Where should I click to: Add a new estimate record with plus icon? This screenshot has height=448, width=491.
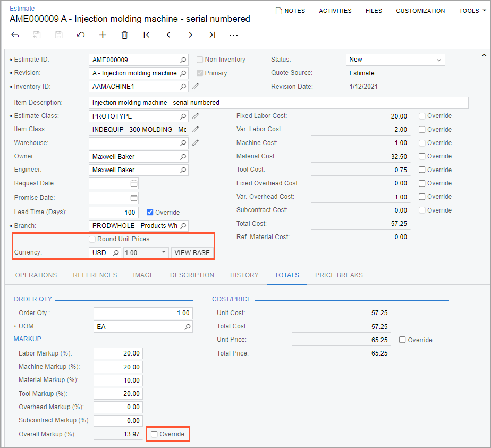coord(103,35)
